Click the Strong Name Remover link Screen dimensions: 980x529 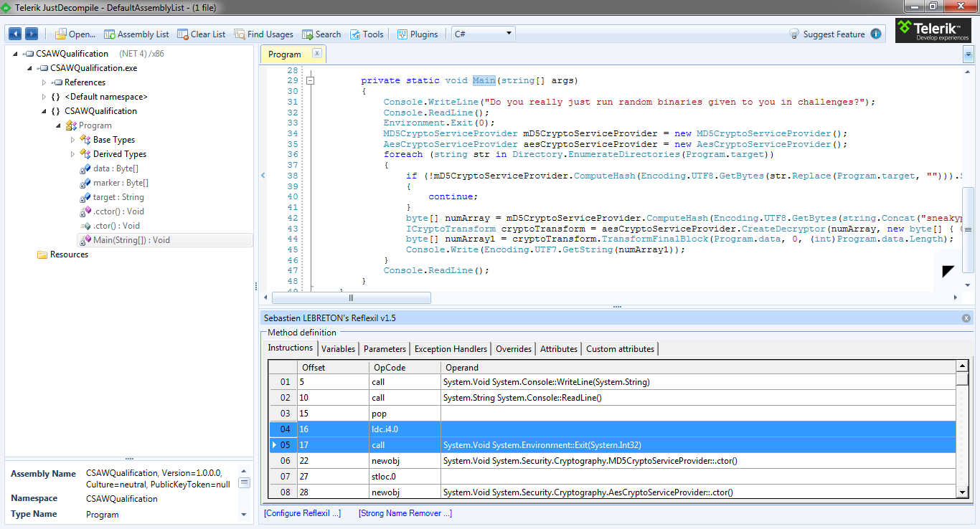click(405, 513)
